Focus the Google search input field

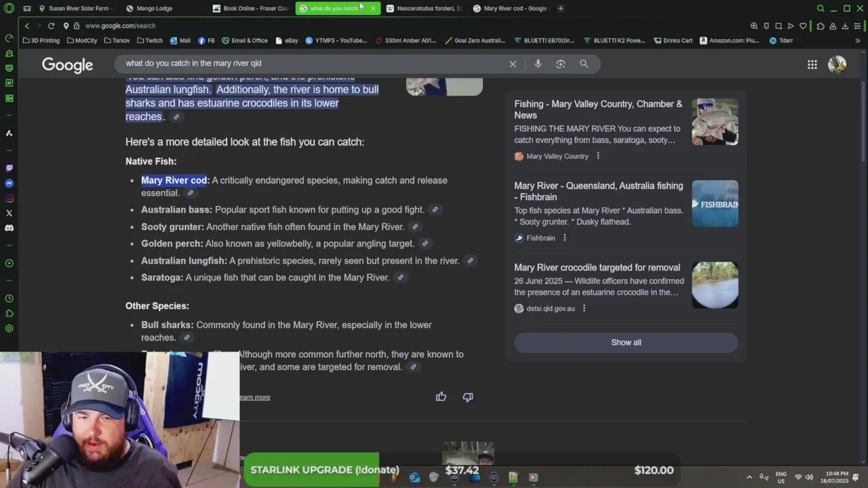pyautogui.click(x=312, y=63)
